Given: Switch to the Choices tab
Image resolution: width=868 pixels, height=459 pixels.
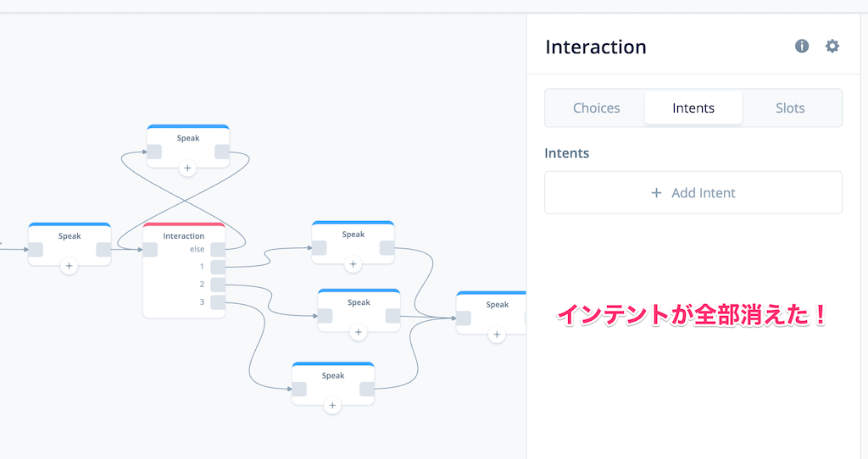Looking at the screenshot, I should tap(596, 108).
